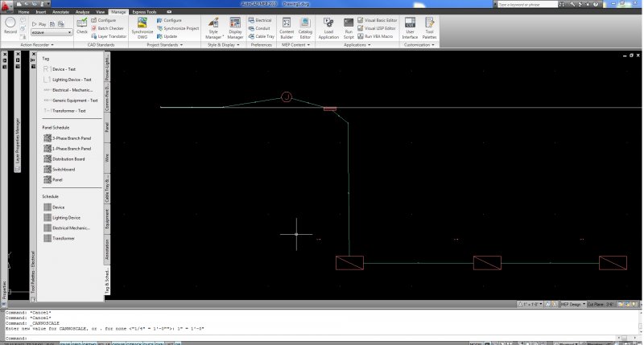Image resolution: width=644 pixels, height=345 pixels.
Task: Open the Quick Access toolbar dropdown
Action: pos(48,4)
